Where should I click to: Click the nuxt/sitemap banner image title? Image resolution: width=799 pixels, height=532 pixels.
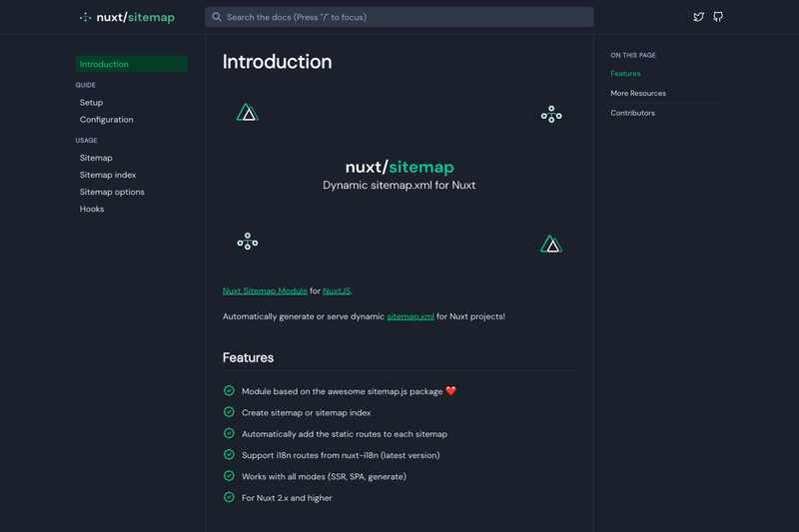[399, 167]
